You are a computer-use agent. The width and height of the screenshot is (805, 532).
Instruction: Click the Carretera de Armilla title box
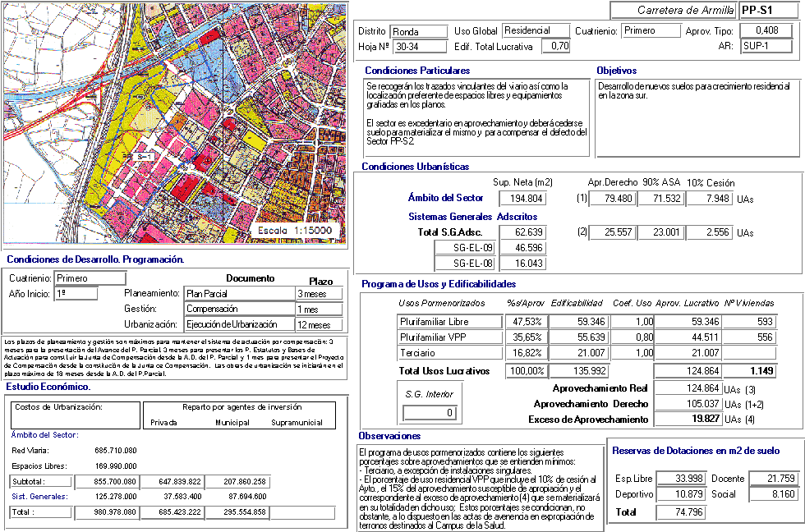[673, 10]
